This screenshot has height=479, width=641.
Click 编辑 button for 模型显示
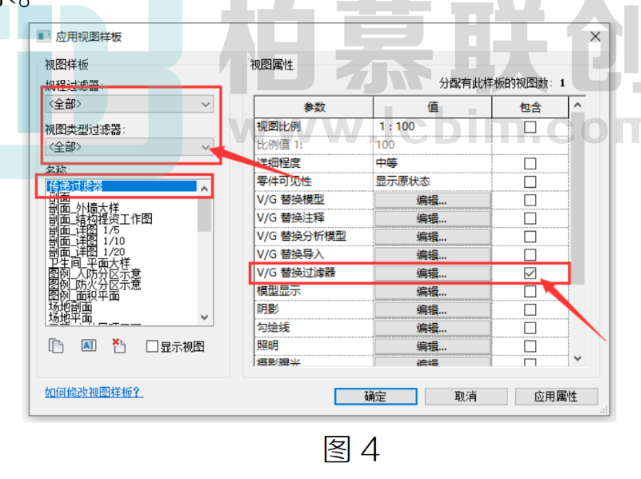tap(433, 291)
